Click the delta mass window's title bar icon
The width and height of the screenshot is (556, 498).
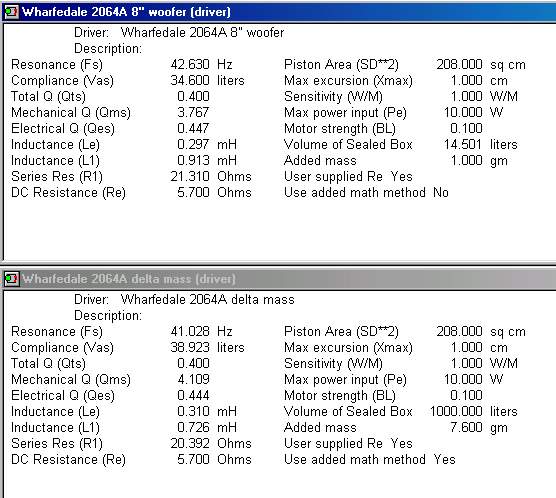(11, 279)
